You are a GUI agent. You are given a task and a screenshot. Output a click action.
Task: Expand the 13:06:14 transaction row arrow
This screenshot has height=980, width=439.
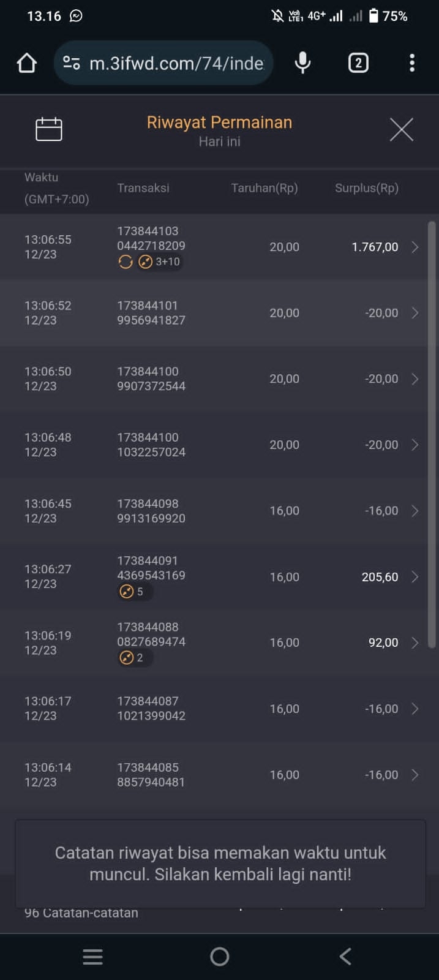pyautogui.click(x=415, y=775)
